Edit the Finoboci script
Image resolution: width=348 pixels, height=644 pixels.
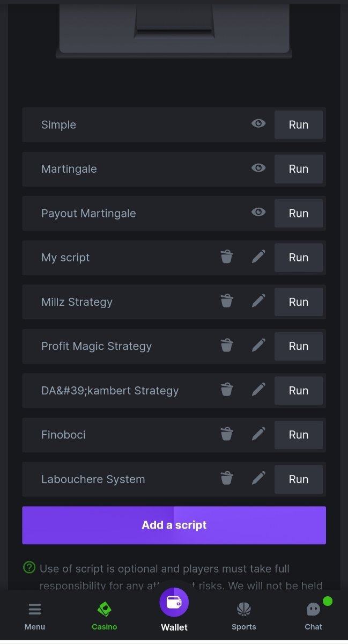[258, 435]
